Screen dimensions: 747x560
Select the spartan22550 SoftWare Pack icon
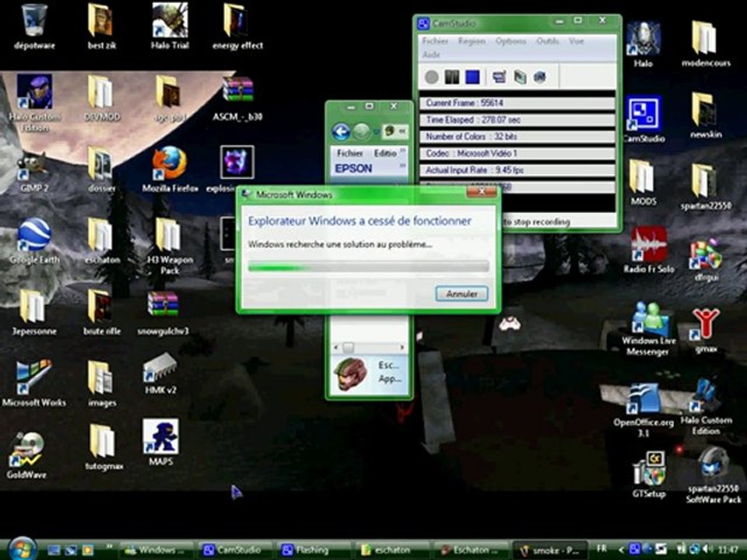(x=714, y=475)
